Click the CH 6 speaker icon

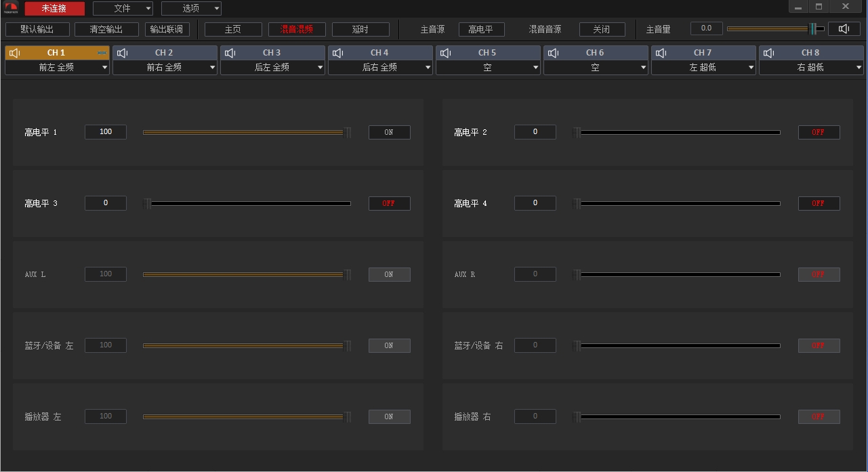click(554, 53)
